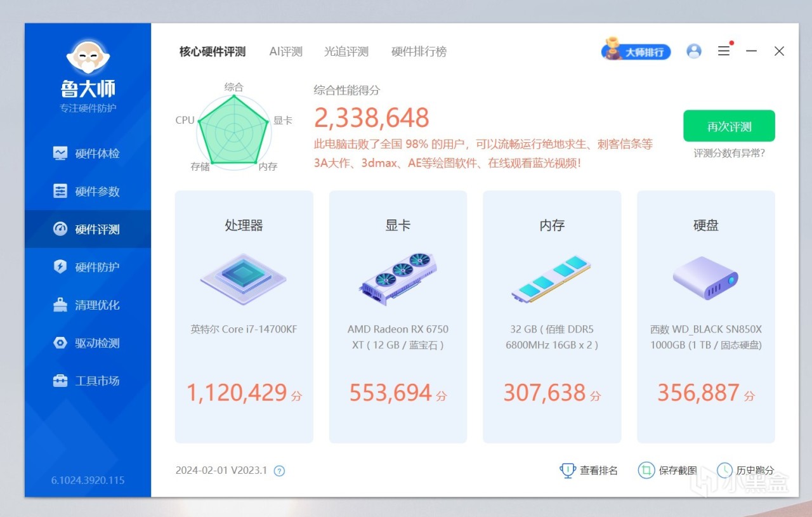Screen dimensions: 812x517
Task: Open 历史跑分 history
Action: pos(746,470)
